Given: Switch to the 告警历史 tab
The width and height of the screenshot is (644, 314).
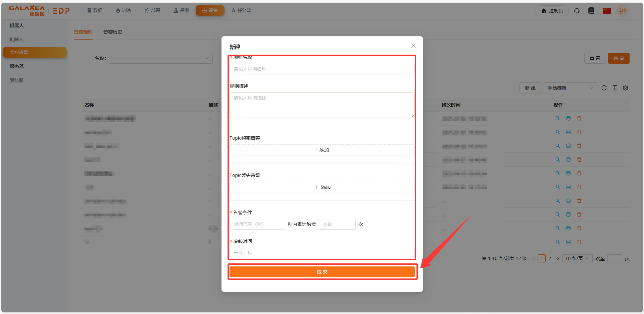Looking at the screenshot, I should tap(112, 32).
